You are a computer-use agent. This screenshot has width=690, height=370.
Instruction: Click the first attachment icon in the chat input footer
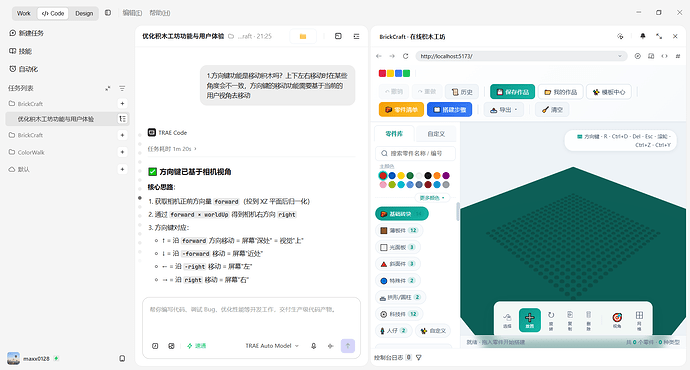tap(155, 346)
